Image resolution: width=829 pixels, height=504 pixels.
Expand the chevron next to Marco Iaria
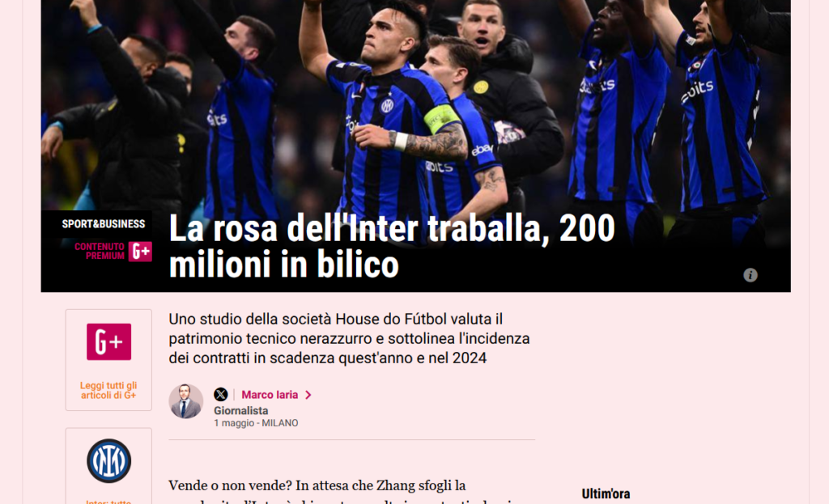[308, 395]
